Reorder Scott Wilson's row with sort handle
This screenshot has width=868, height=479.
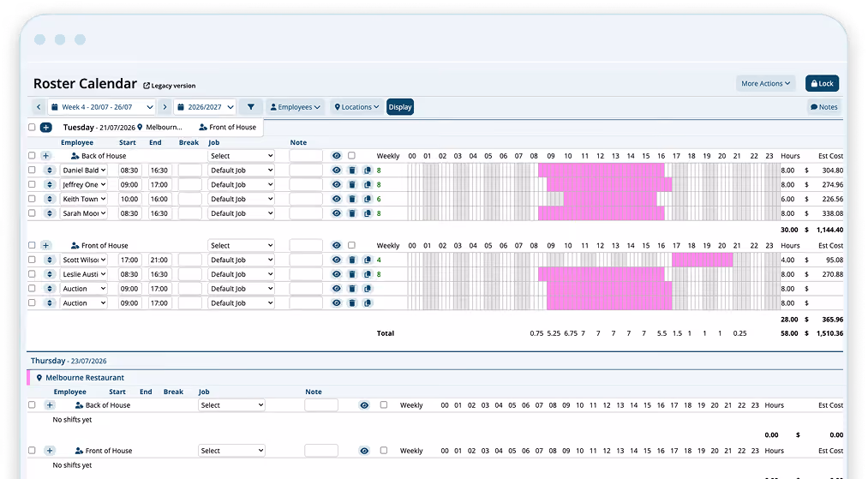point(49,260)
